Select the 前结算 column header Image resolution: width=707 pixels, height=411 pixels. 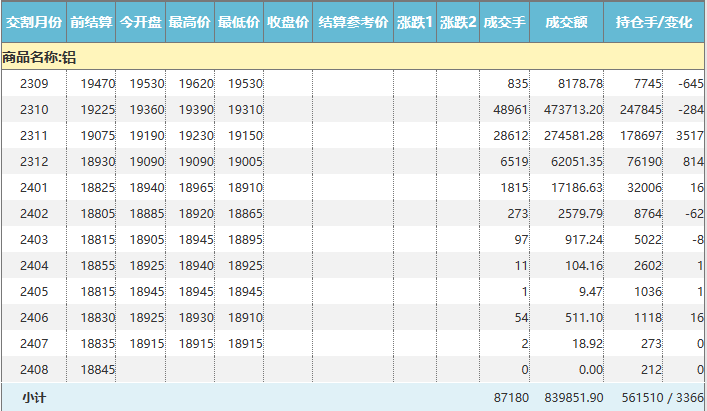[91, 21]
